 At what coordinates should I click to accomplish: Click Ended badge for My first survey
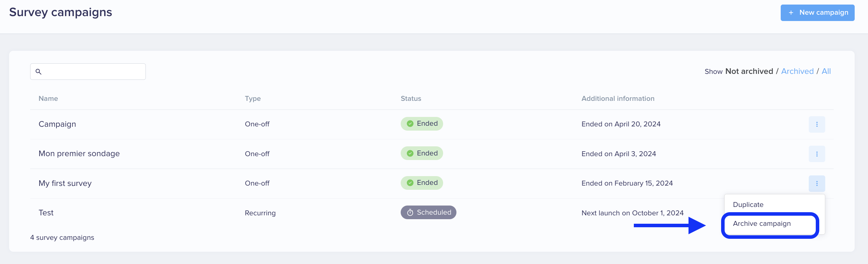coord(422,183)
